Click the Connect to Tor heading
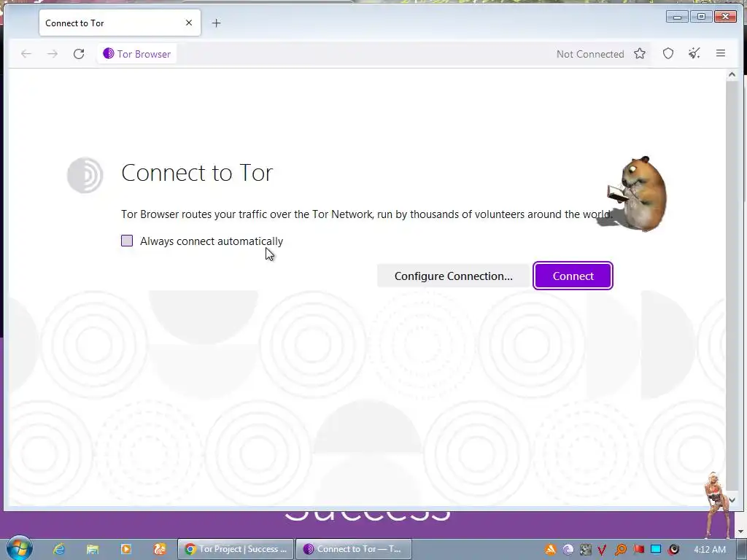 [197, 172]
